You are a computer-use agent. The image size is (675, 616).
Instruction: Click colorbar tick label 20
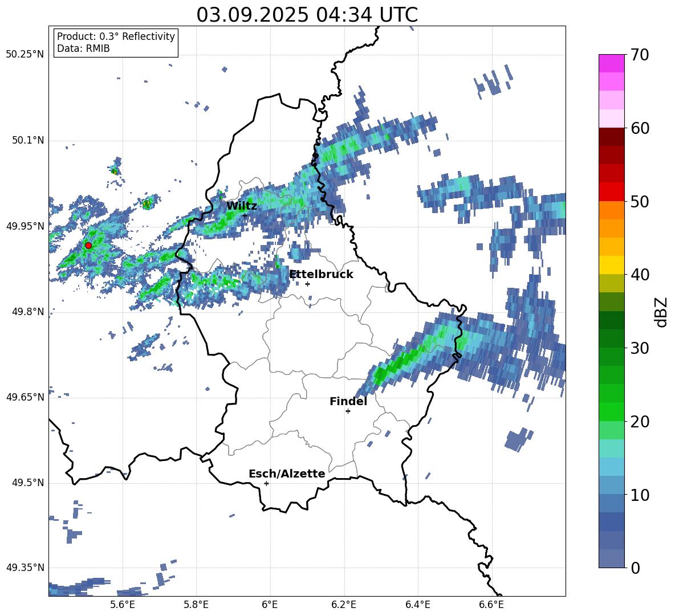pyautogui.click(x=640, y=422)
